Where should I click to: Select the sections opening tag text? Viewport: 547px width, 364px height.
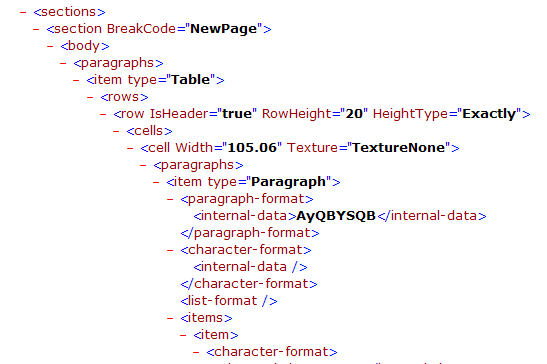(x=69, y=12)
